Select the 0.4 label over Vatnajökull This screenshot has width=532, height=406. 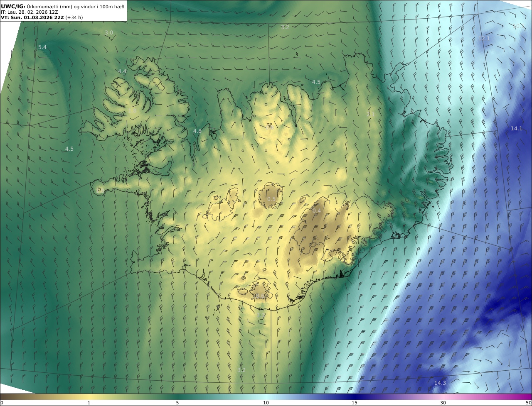pos(317,211)
